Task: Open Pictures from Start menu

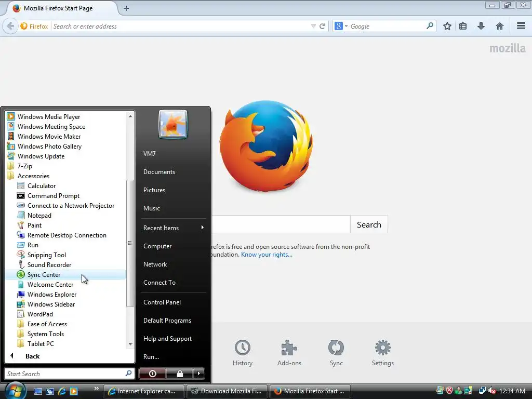Action: [154, 190]
